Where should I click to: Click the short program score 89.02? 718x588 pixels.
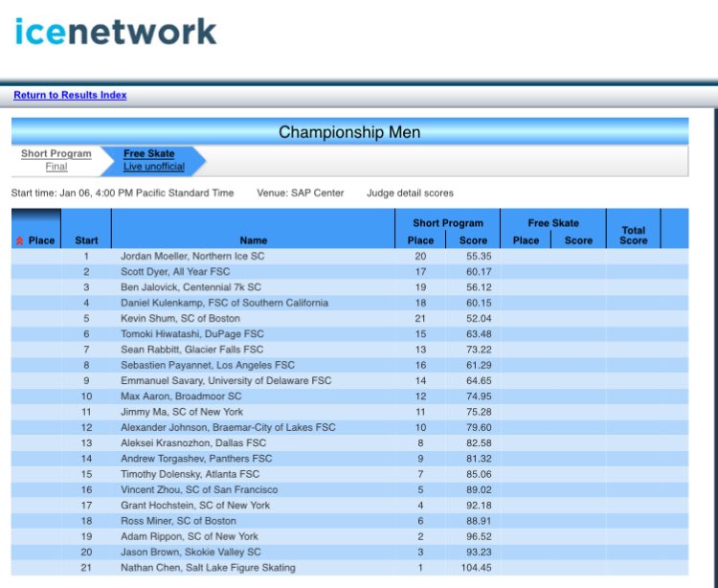tap(479, 489)
